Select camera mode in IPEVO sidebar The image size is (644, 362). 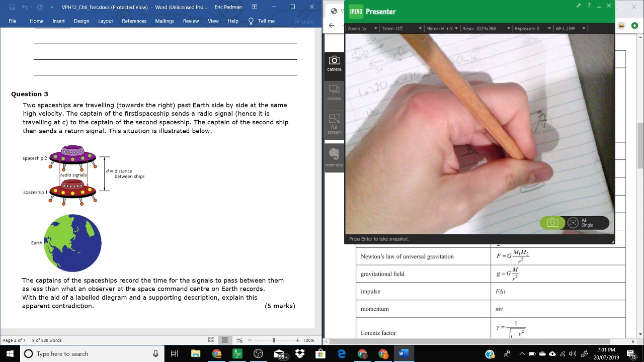pos(334,64)
